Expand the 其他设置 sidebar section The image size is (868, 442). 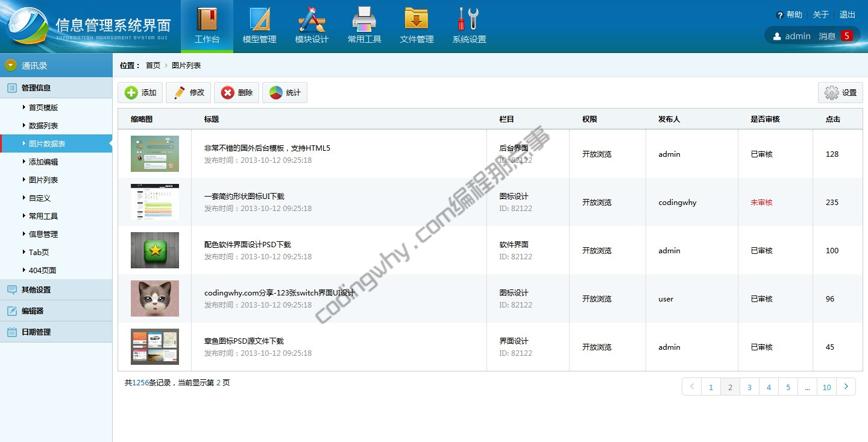[36, 290]
